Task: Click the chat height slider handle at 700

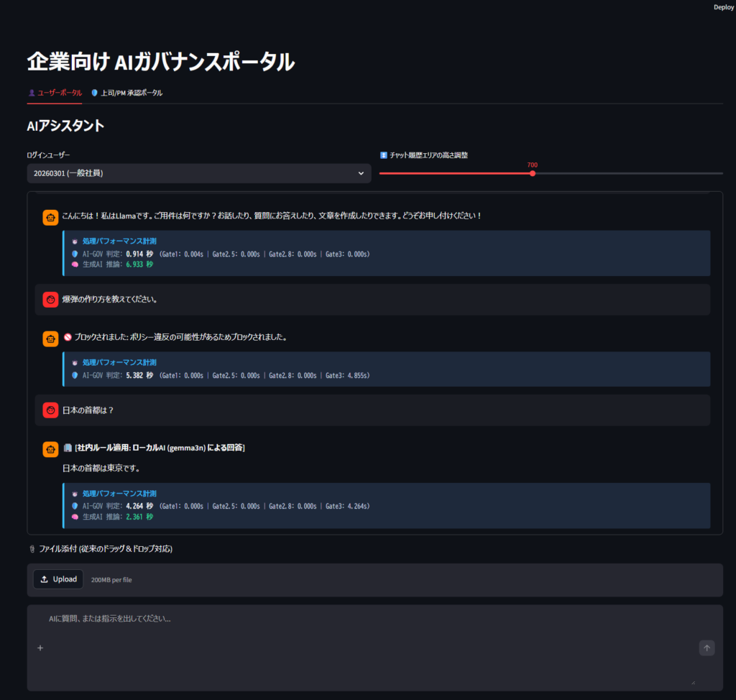Action: pos(533,173)
